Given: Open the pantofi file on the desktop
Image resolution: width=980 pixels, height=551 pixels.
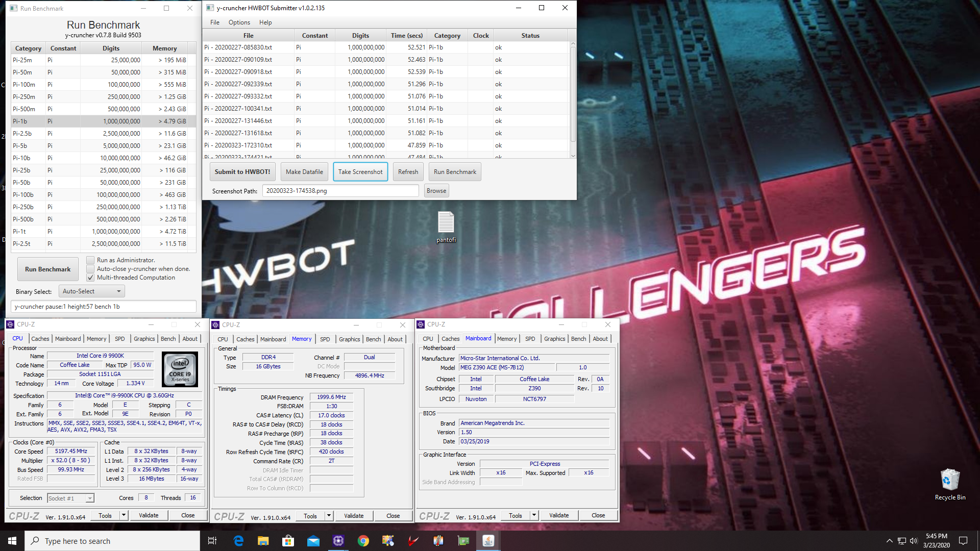Looking at the screenshot, I should (x=446, y=227).
